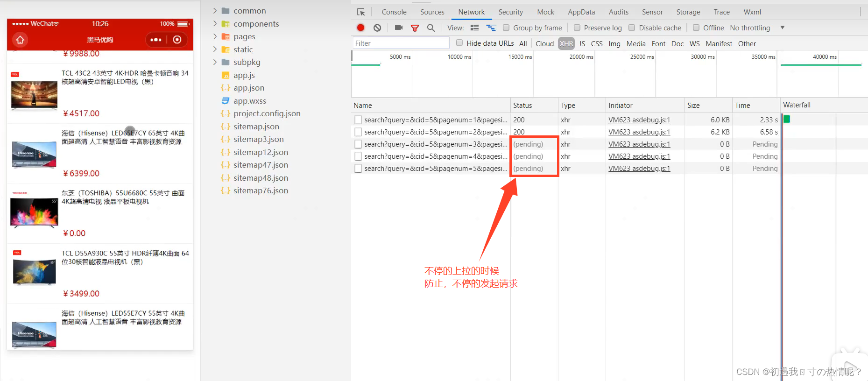Image resolution: width=868 pixels, height=381 pixels.
Task: Open the three-dot menu in WeChat capsule
Action: 156,40
